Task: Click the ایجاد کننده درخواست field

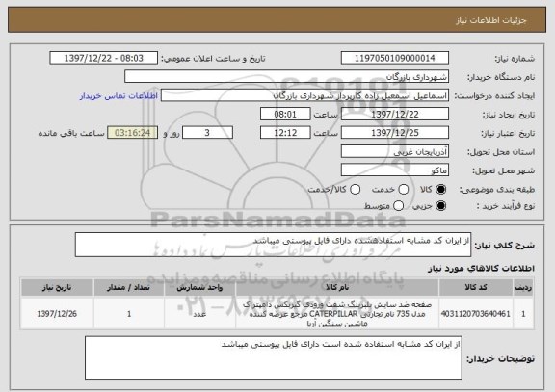Action: (x=304, y=95)
